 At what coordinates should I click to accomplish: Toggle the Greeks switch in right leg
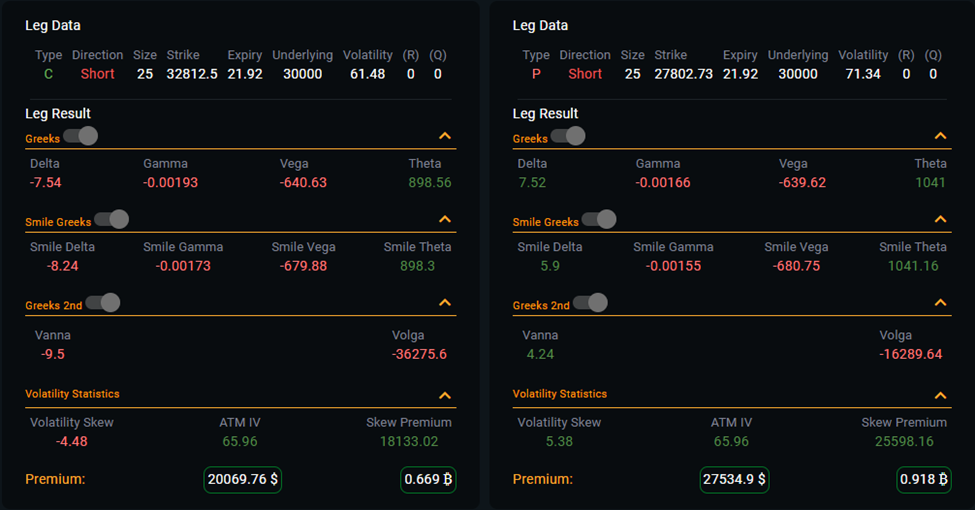point(568,136)
